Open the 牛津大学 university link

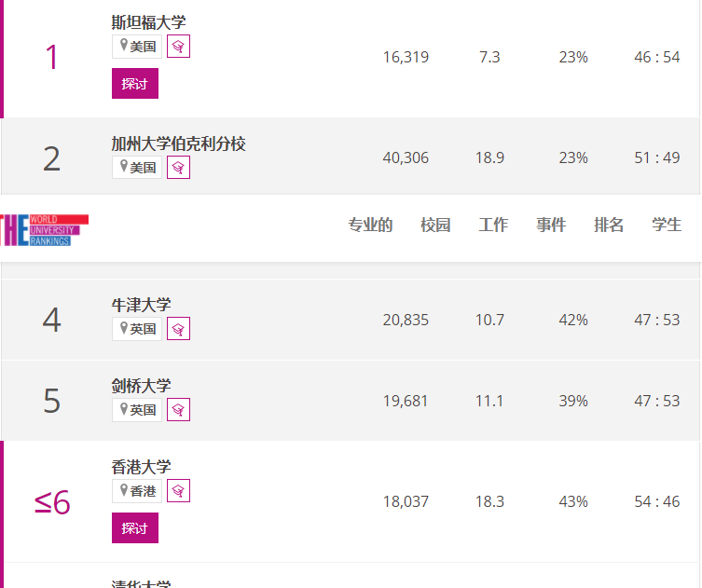pyautogui.click(x=141, y=306)
